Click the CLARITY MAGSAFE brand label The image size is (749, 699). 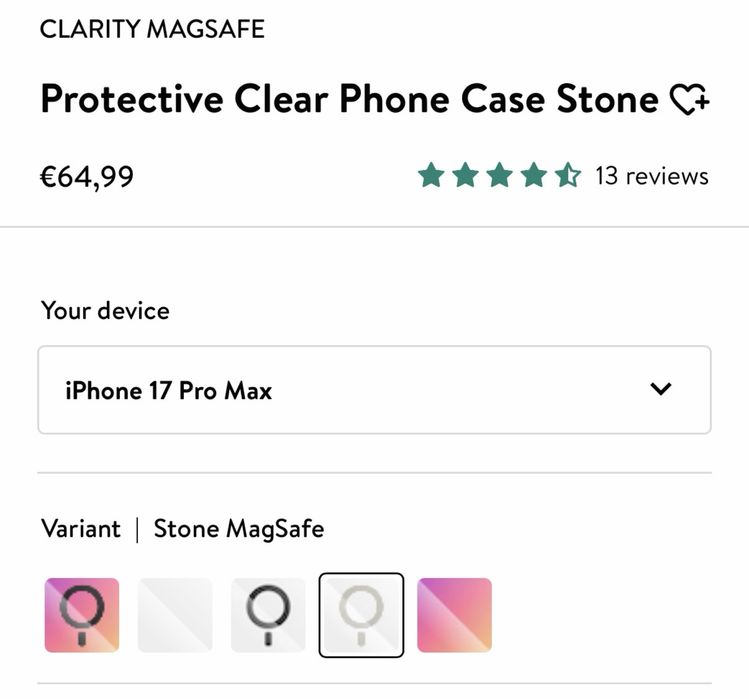(152, 29)
